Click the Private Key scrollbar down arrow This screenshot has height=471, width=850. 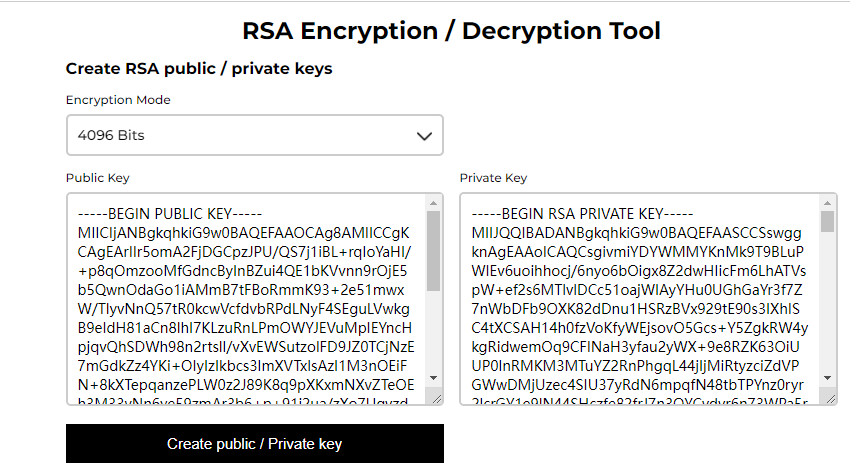coord(827,378)
